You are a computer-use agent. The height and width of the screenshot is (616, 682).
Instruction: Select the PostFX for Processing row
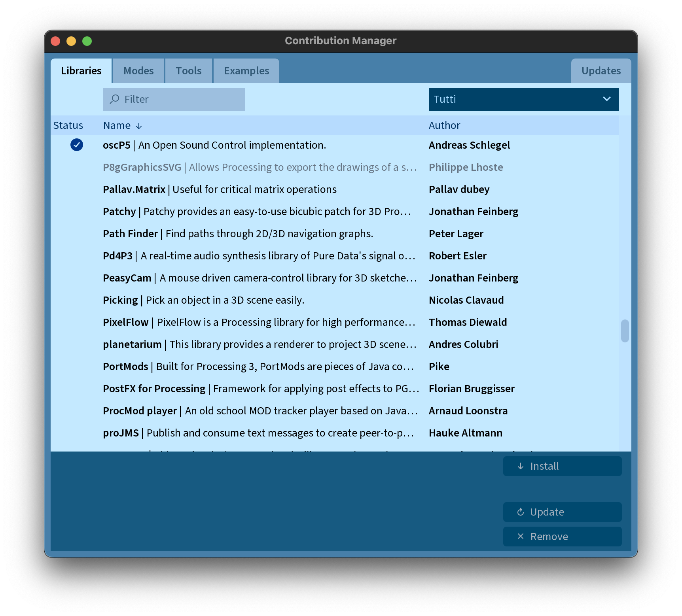[x=335, y=389]
